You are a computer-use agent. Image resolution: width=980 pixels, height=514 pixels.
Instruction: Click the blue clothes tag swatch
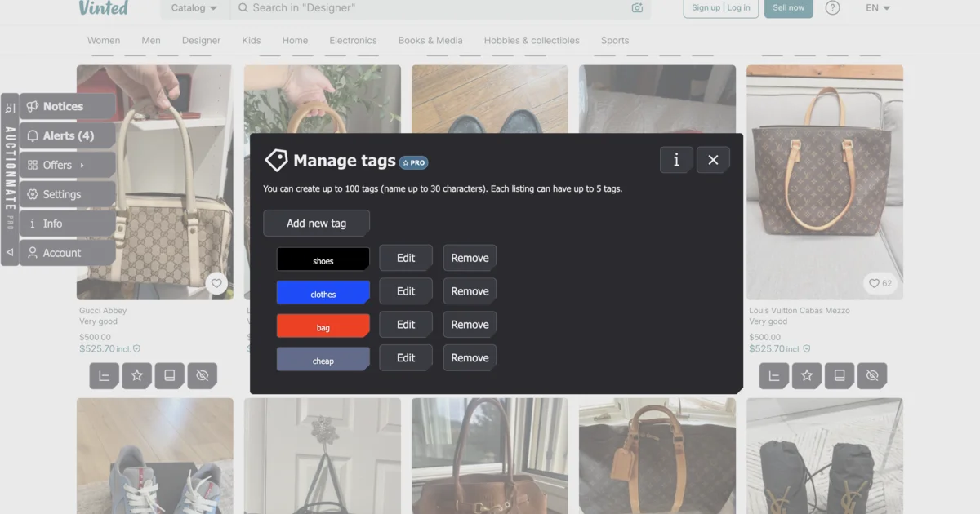(x=323, y=293)
